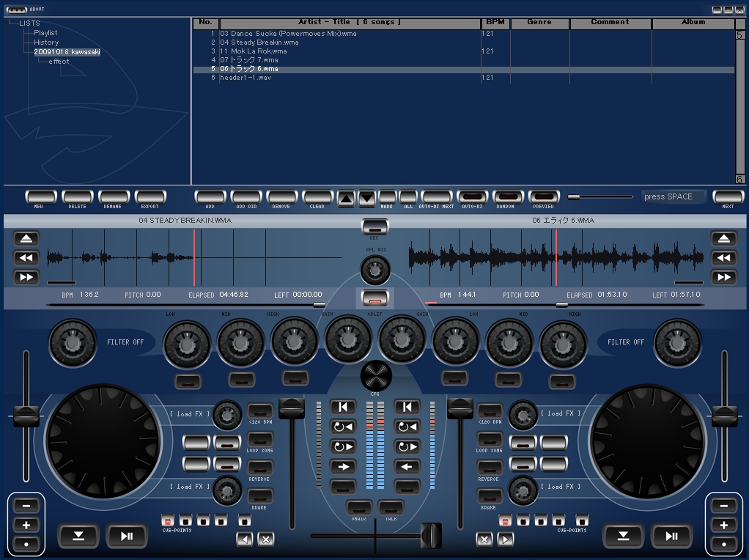Jump to start on right mixer column

[407, 407]
